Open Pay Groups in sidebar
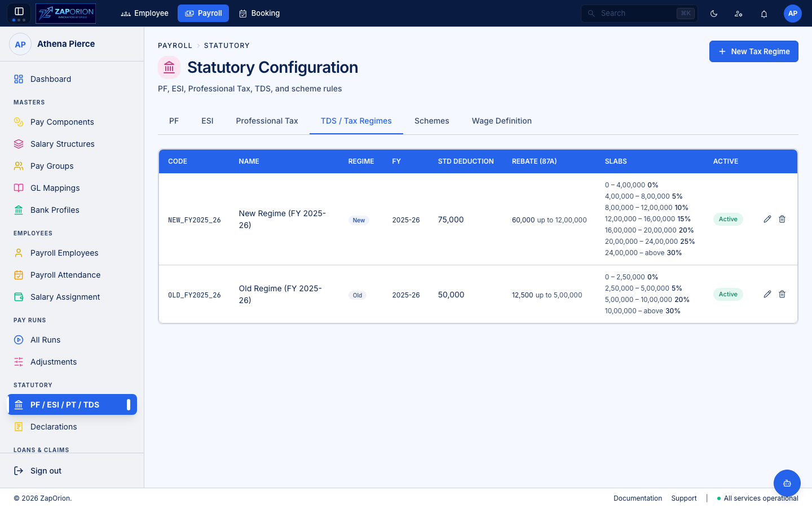 pyautogui.click(x=72, y=166)
